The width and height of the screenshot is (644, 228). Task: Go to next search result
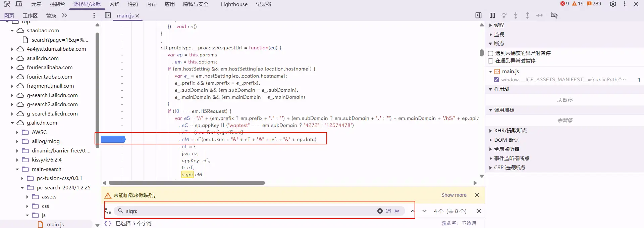click(x=424, y=211)
